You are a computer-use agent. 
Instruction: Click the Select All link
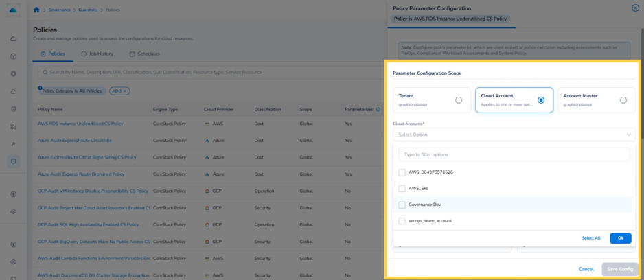tap(591, 238)
